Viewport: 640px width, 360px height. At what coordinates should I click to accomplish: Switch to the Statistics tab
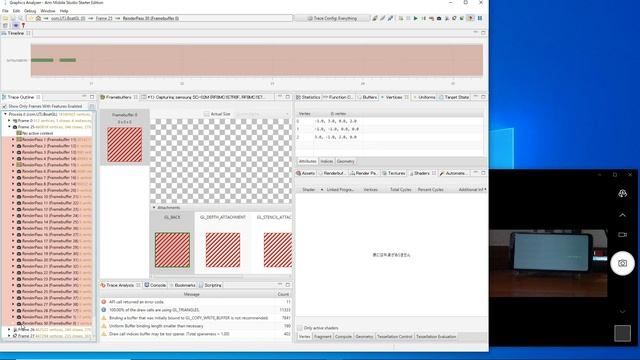[308, 97]
